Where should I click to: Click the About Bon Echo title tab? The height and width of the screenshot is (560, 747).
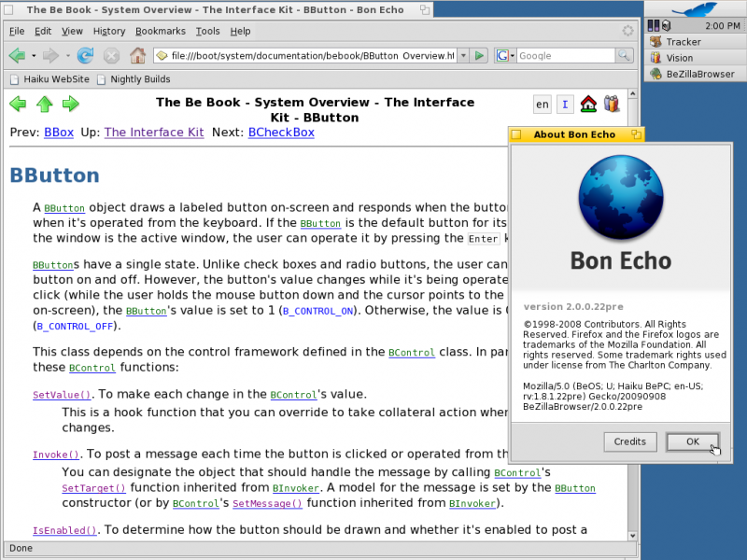coord(575,134)
